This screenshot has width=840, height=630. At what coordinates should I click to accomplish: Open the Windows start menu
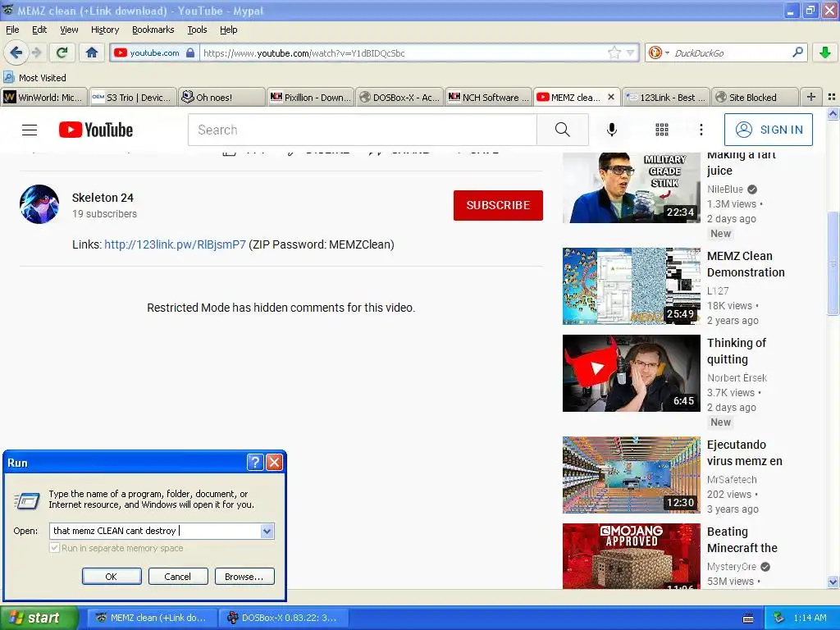tap(39, 618)
